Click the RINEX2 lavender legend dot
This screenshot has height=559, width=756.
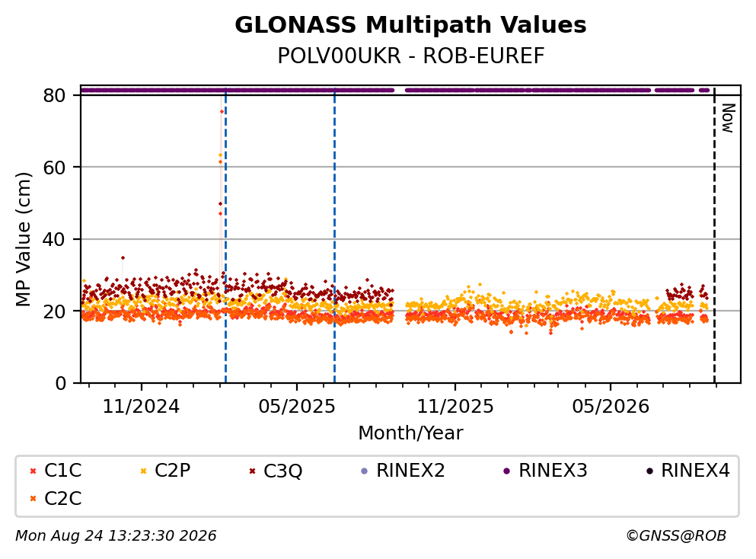tap(364, 471)
